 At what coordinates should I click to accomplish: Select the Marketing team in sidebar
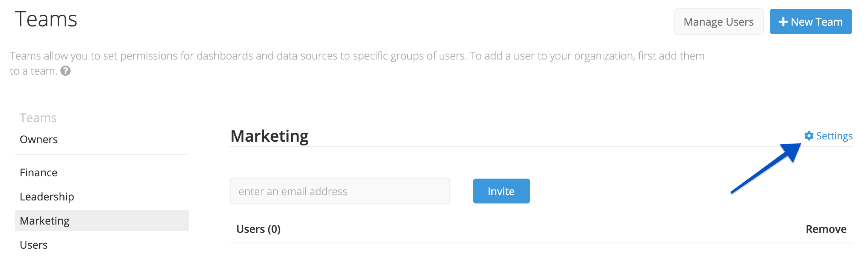(102, 221)
